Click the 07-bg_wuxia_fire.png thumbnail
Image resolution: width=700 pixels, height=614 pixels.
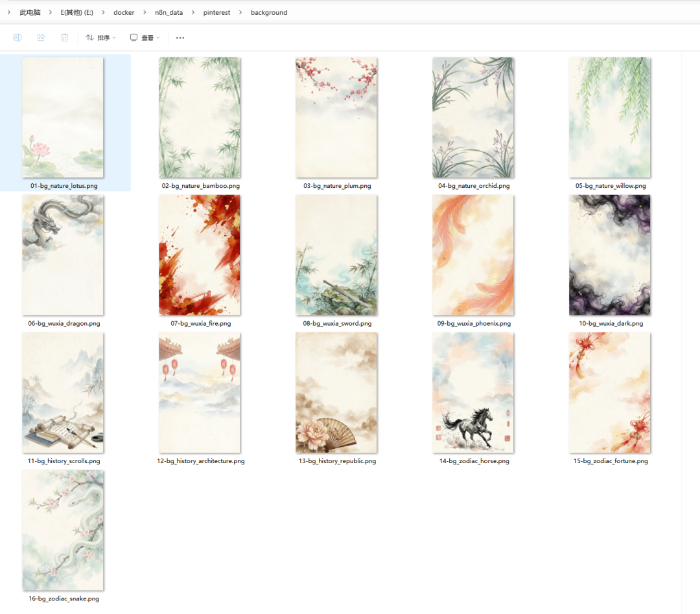point(200,255)
